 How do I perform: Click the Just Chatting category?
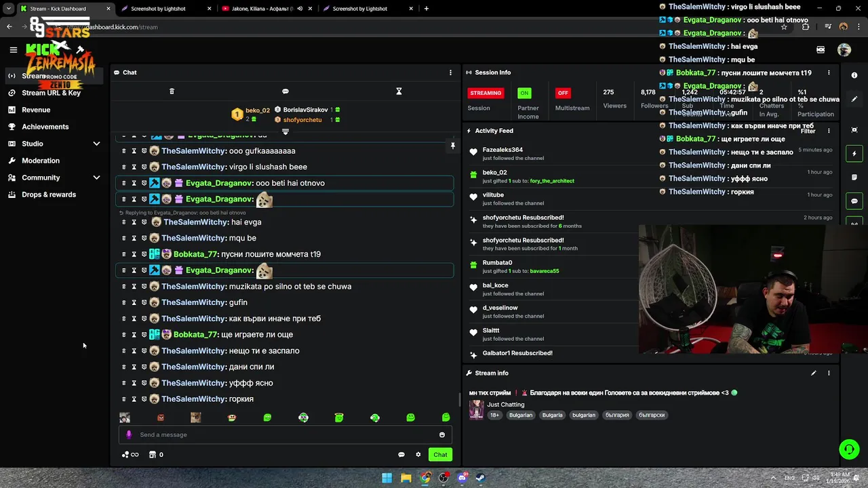pyautogui.click(x=506, y=405)
